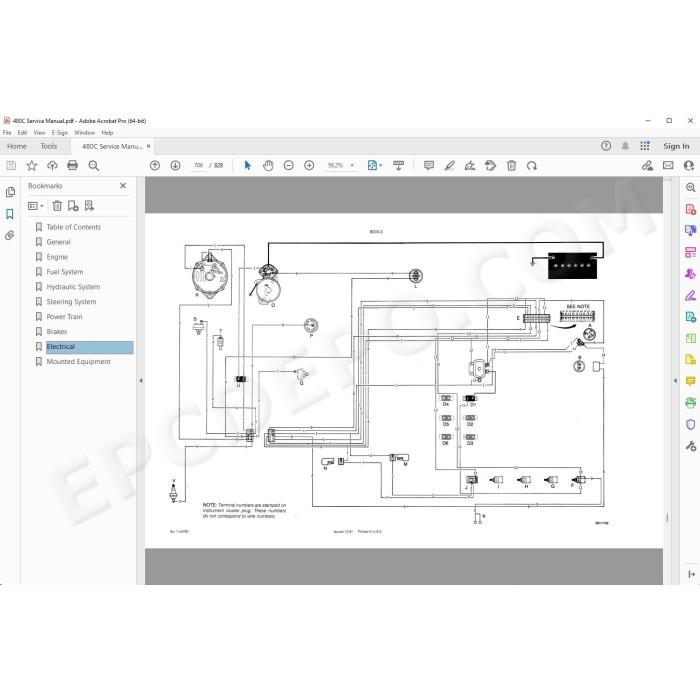700x700 pixels.
Task: Toggle the Bookmarks panel icon
Action: tap(10, 214)
